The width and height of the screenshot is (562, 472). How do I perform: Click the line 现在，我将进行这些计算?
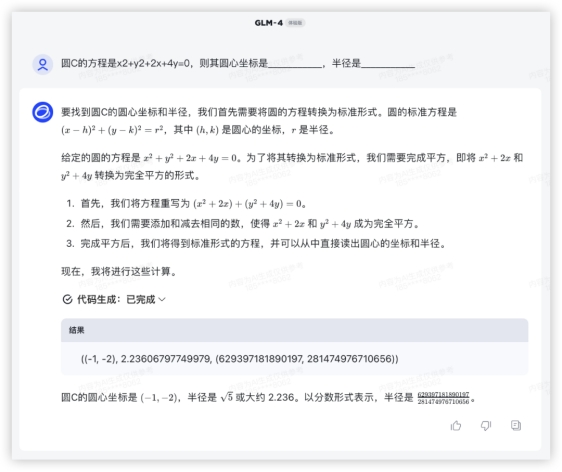(119, 271)
